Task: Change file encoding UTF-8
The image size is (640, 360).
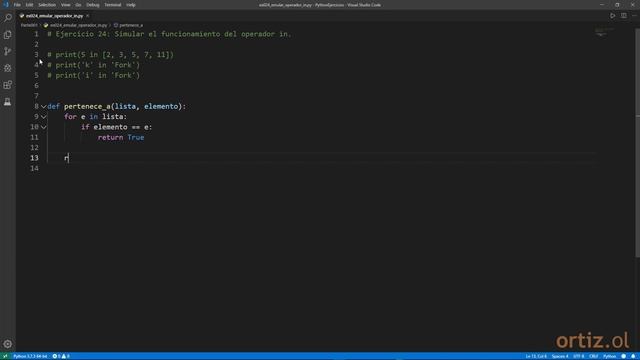Action: click(579, 356)
